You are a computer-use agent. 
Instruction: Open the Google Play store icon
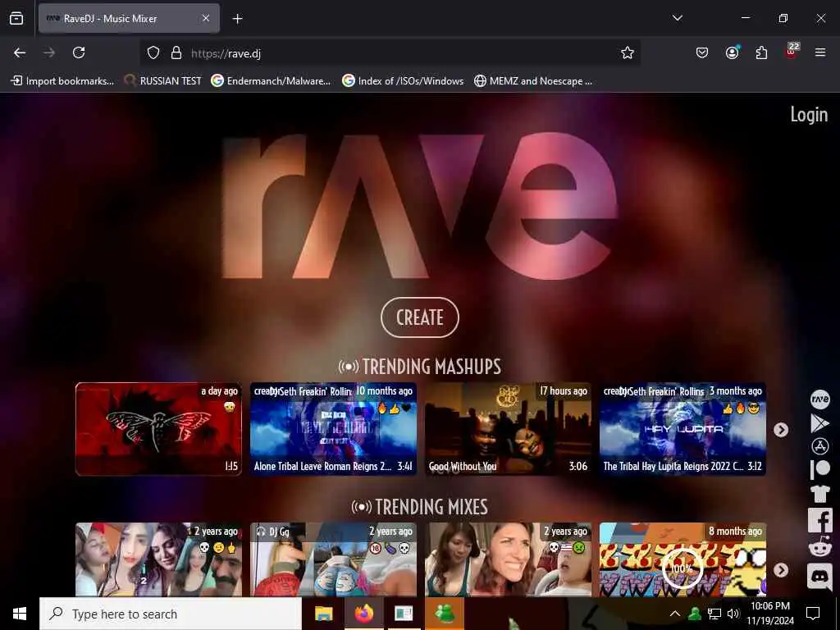tap(819, 423)
